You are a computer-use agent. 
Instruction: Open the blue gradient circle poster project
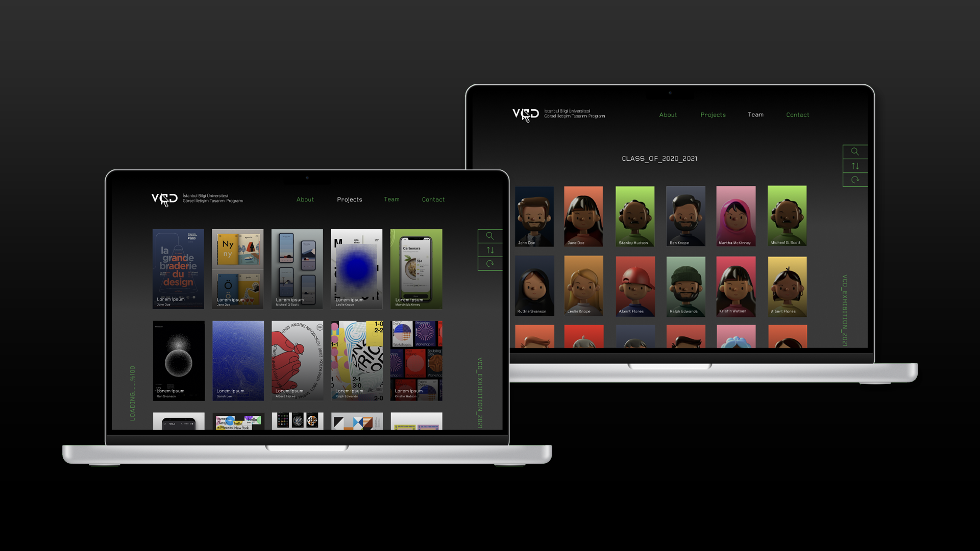point(356,268)
